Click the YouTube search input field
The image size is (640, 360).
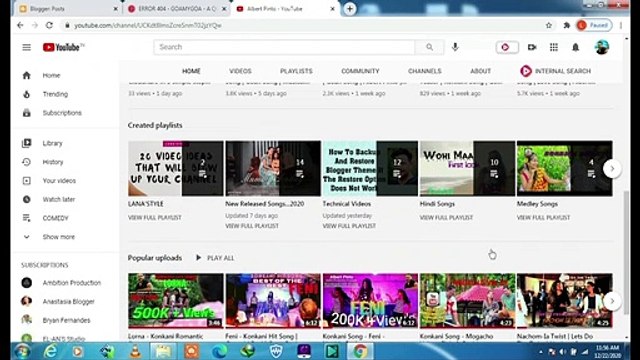coord(284,47)
